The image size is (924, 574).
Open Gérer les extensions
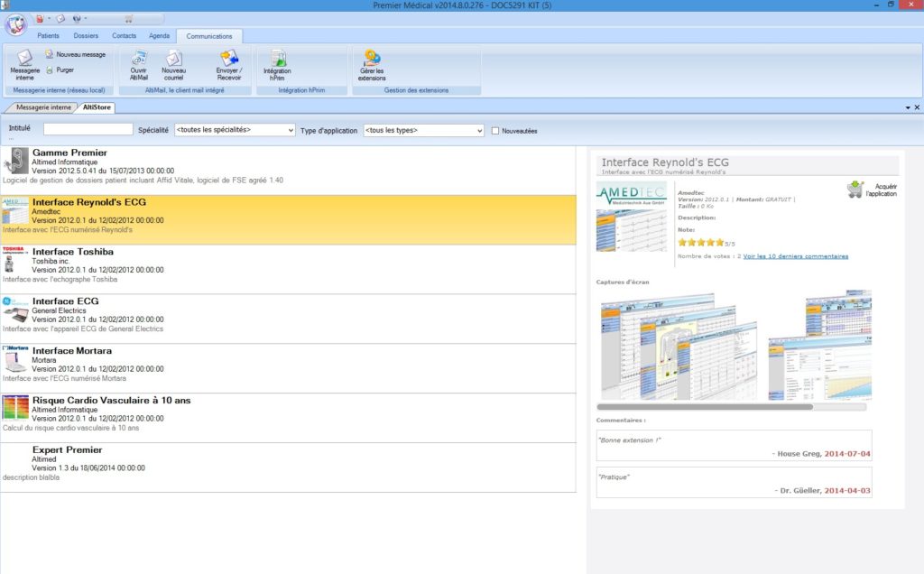click(372, 65)
